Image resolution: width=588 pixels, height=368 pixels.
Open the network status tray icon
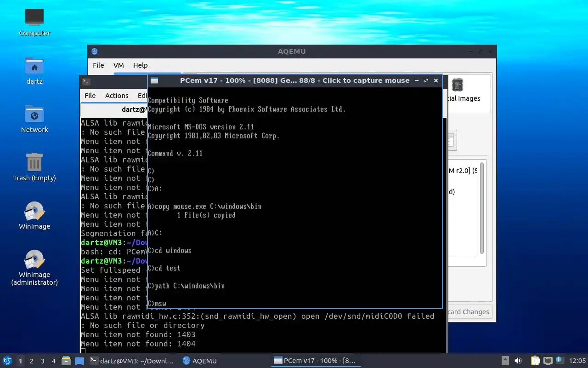[548, 361]
